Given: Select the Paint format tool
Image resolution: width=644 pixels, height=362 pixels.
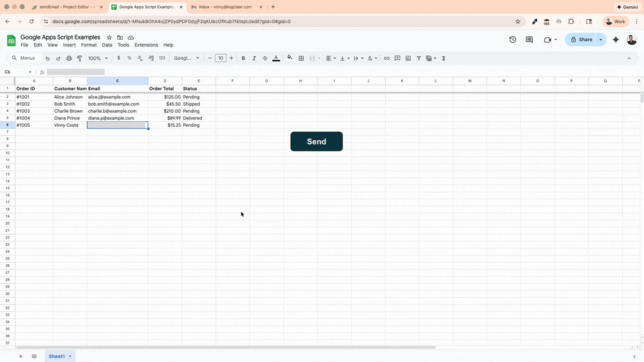Looking at the screenshot, I should pyautogui.click(x=79, y=58).
